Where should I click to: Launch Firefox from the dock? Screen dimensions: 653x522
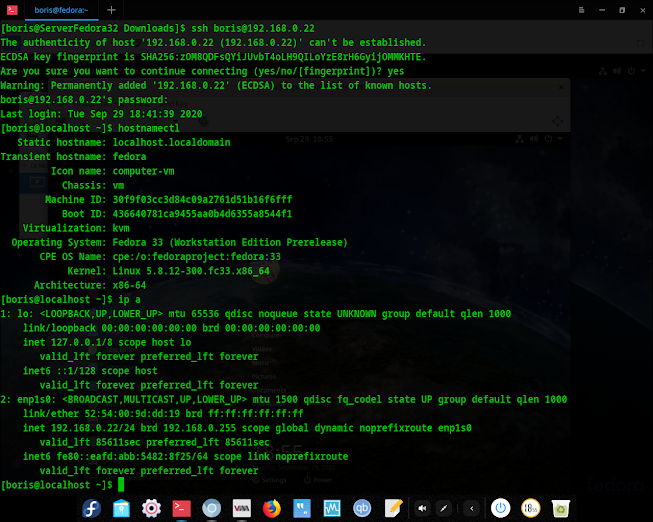(272, 508)
